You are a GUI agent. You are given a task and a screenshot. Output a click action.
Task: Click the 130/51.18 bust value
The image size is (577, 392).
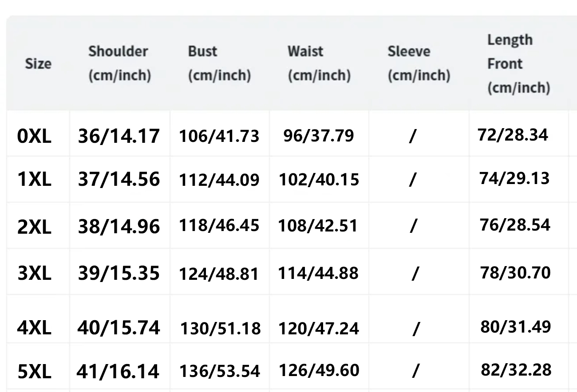tap(221, 329)
